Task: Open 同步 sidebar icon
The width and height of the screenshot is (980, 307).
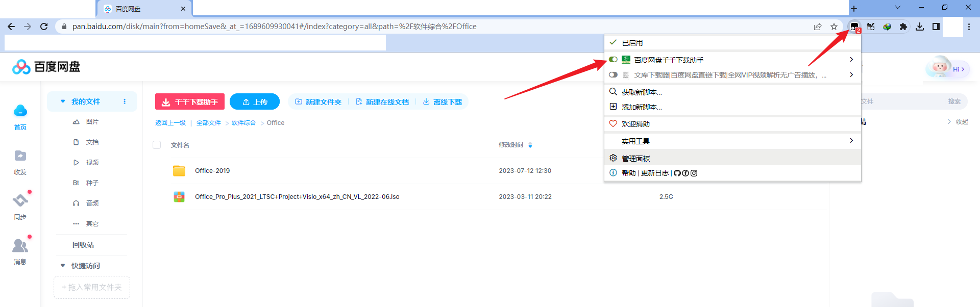Action: pos(20,200)
